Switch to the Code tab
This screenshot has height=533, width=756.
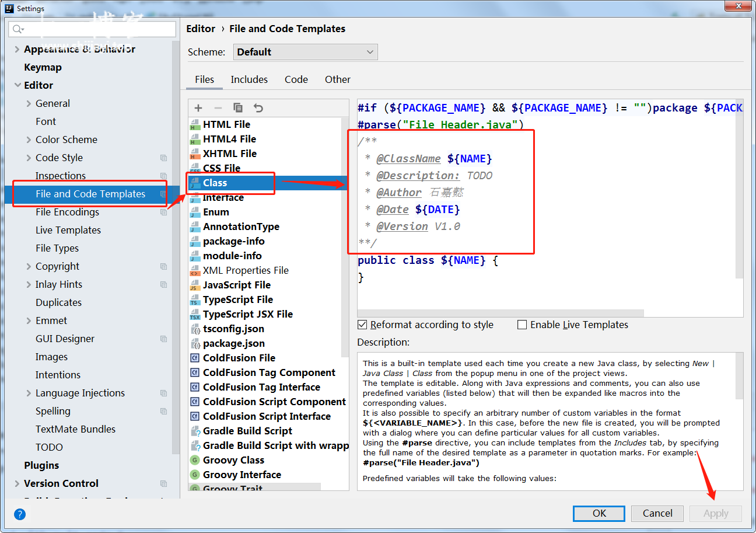[296, 79]
